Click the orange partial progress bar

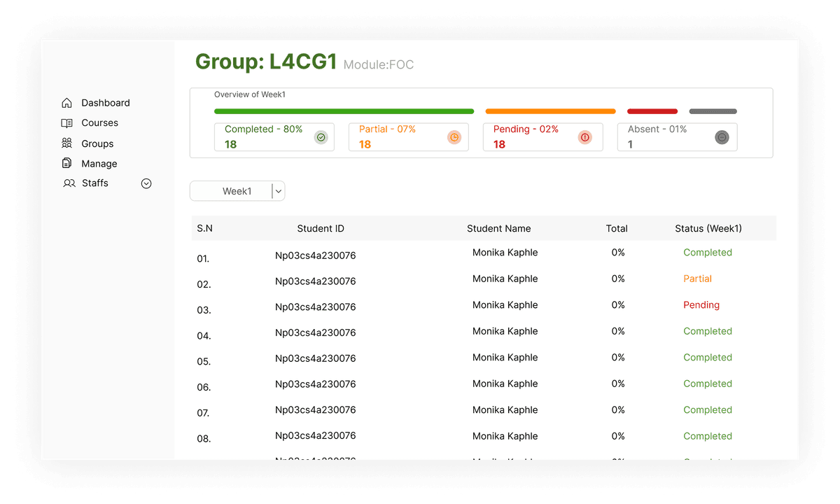550,111
